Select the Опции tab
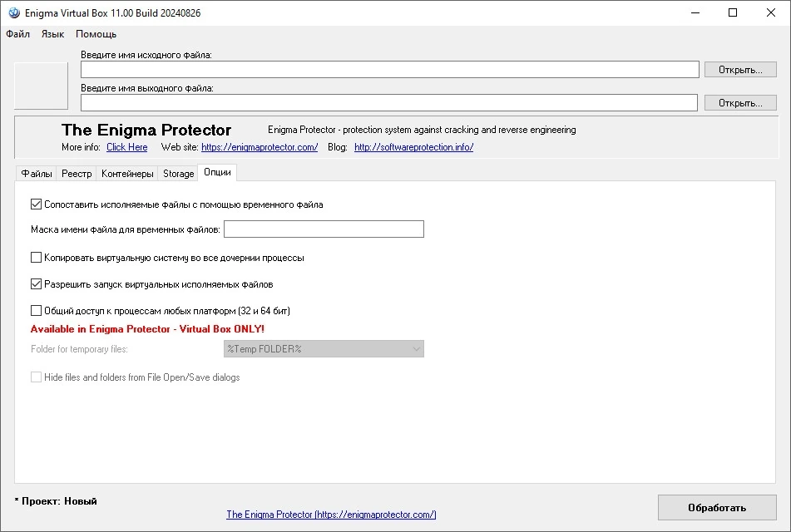Screen dimensions: 791x532 point(217,172)
